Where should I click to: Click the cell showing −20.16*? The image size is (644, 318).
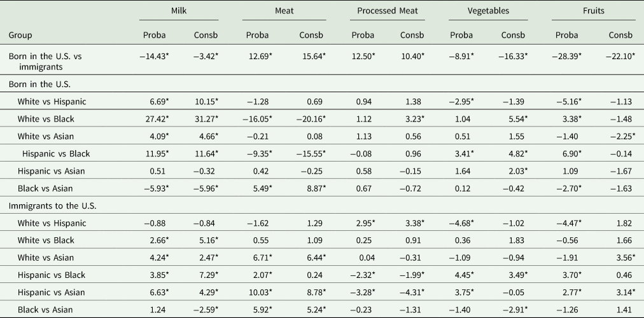310,118
